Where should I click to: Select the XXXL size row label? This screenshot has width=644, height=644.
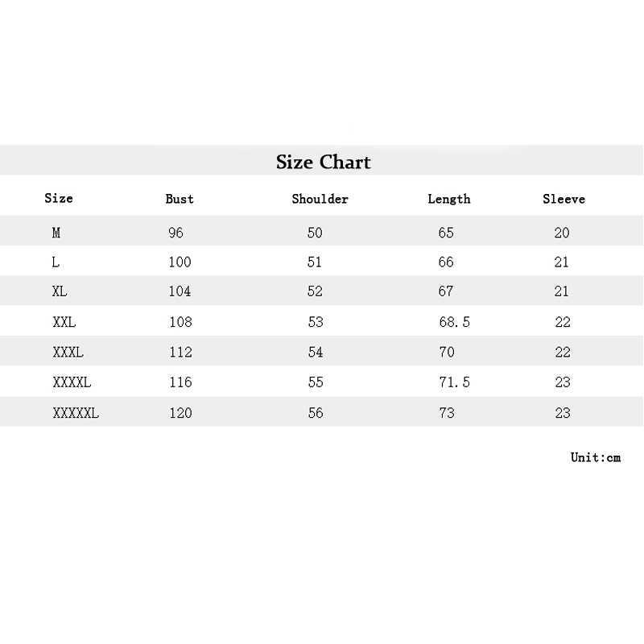pos(68,352)
